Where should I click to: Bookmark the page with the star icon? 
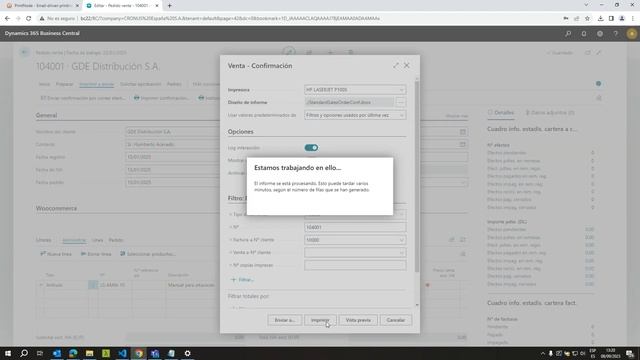(587, 18)
